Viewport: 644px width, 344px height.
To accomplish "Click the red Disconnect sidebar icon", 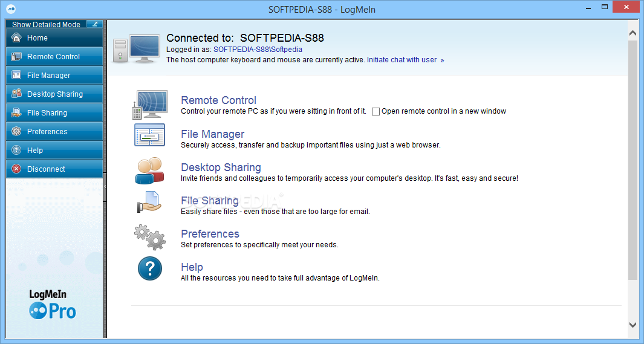I will 16,169.
